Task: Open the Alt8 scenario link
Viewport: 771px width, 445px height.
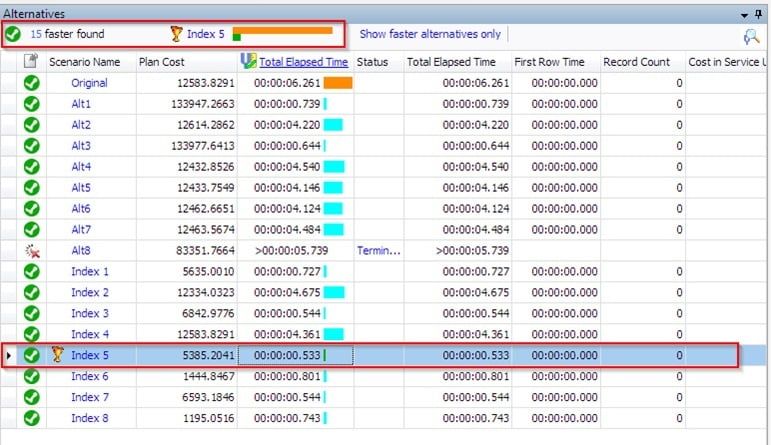Action: 81,250
